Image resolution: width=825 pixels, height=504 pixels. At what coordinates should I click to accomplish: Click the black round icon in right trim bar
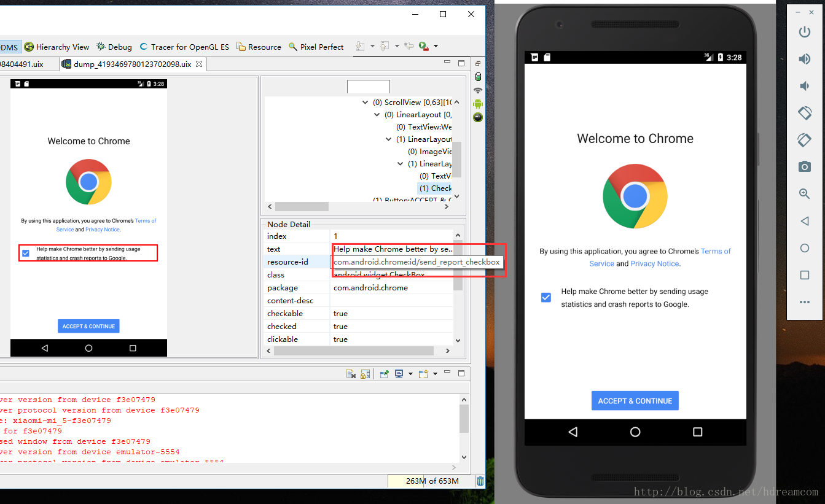pos(478,117)
